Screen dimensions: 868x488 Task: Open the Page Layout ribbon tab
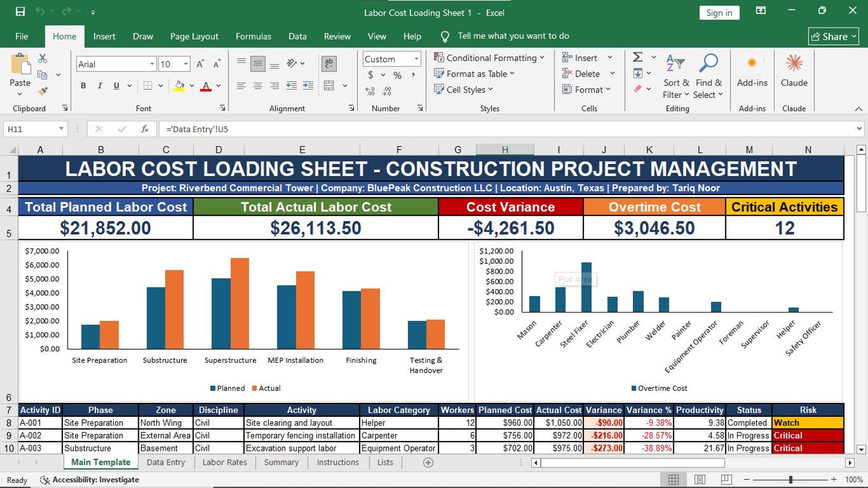[x=194, y=36]
